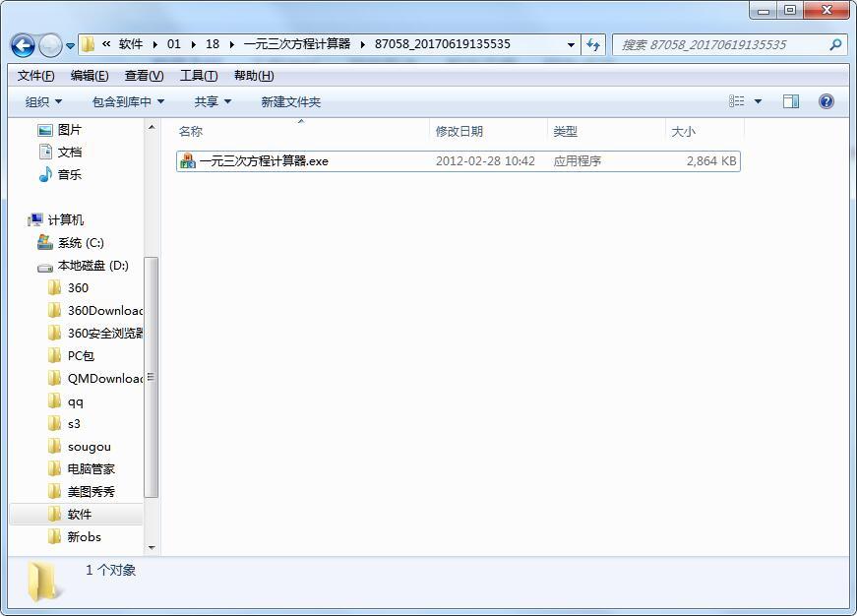Change view with the view mode icon

point(736,101)
